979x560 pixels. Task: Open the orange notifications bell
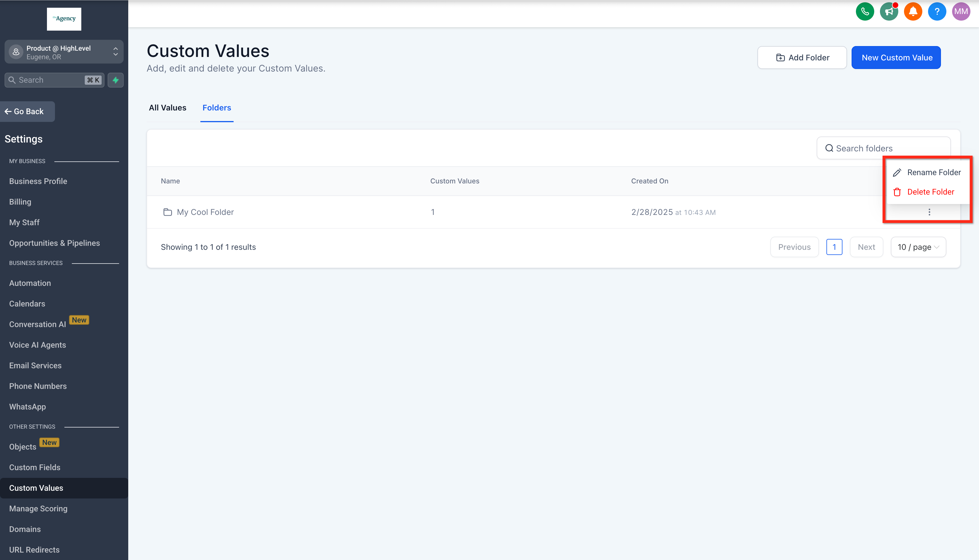click(x=913, y=11)
